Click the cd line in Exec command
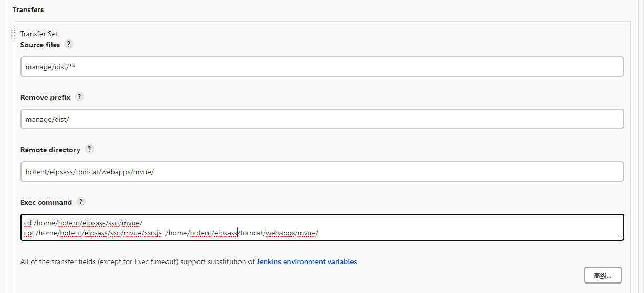The width and height of the screenshot is (644, 293). [x=83, y=223]
